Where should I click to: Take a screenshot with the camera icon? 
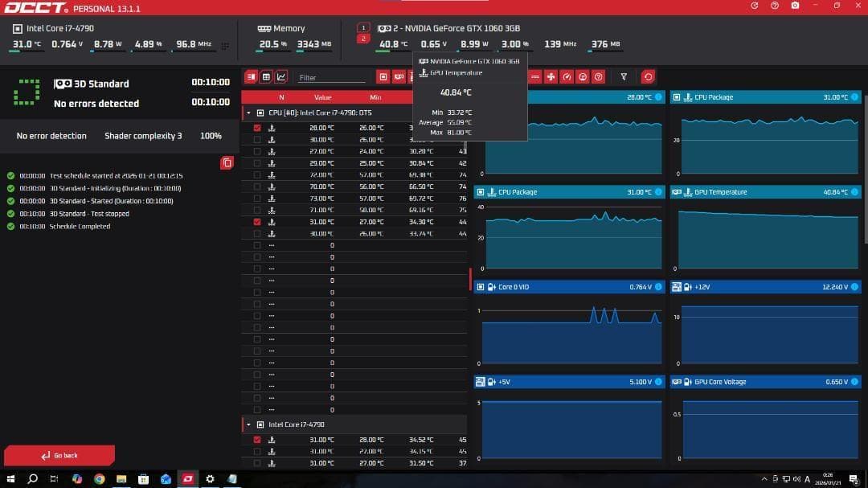click(x=795, y=6)
